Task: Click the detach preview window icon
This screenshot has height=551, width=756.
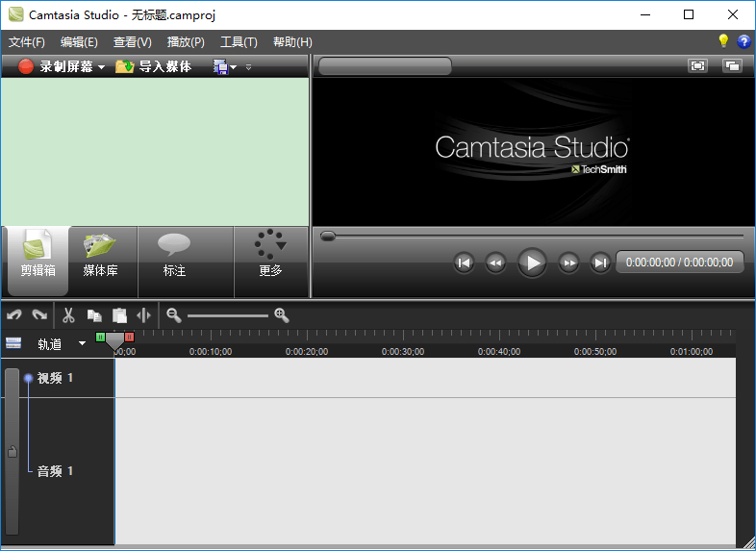Action: 732,66
